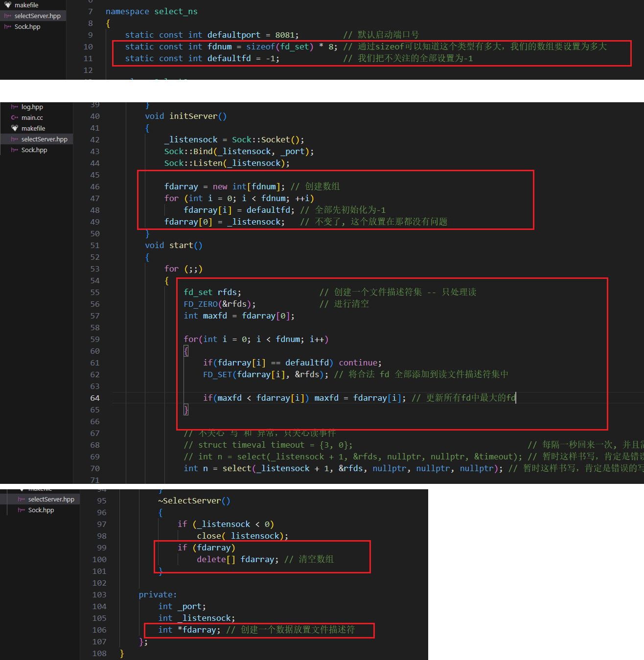Screen dimensions: 644x660
Task: Click the makefile icon directly below main.cc
Action: point(15,128)
